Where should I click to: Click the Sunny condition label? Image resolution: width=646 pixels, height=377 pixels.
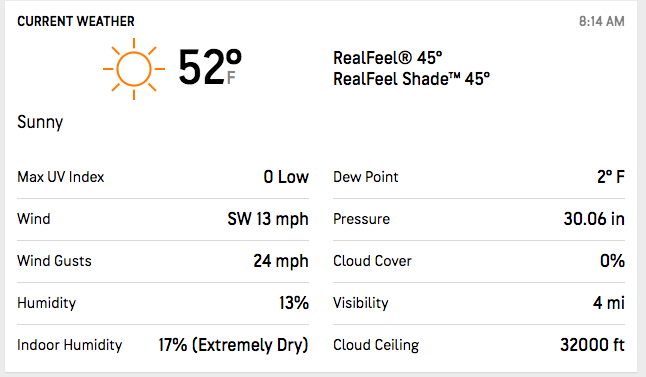(40, 122)
